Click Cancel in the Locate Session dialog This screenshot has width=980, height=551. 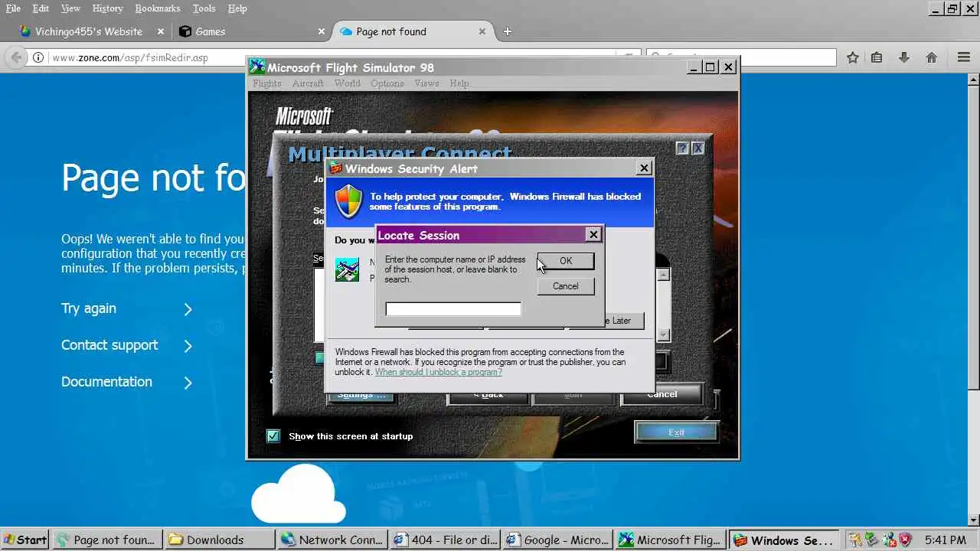(566, 286)
